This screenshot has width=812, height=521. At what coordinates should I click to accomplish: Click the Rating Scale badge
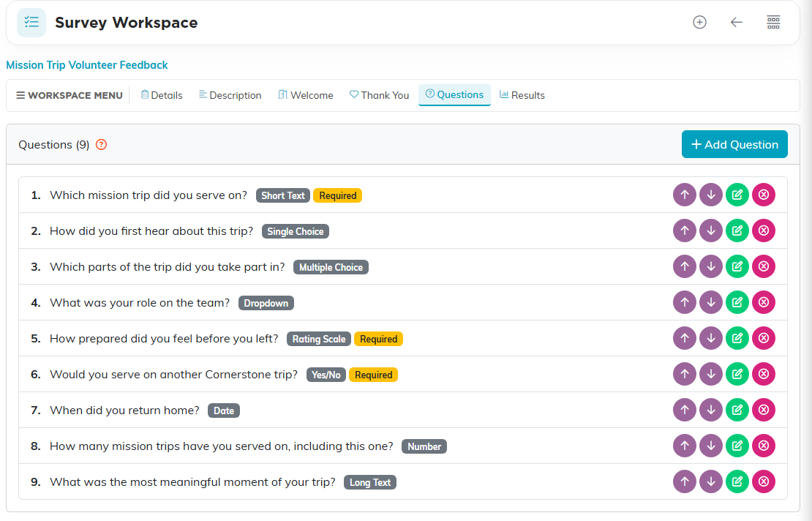point(318,339)
